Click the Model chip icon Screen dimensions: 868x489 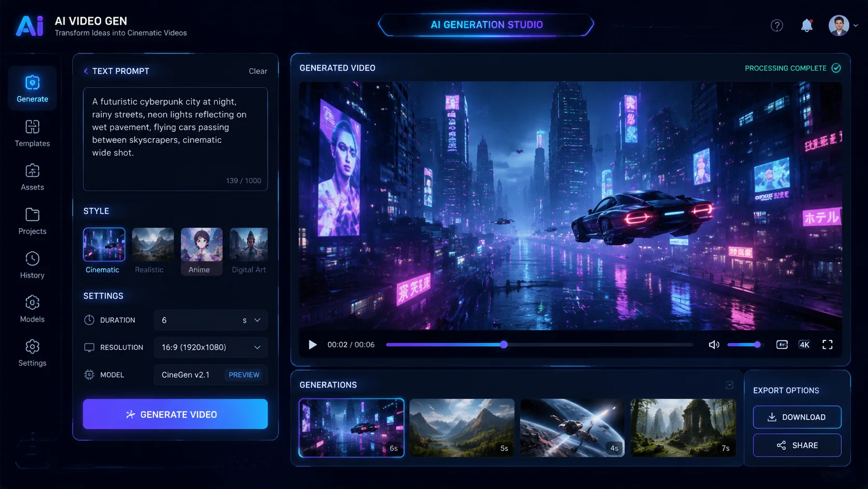pos(89,375)
